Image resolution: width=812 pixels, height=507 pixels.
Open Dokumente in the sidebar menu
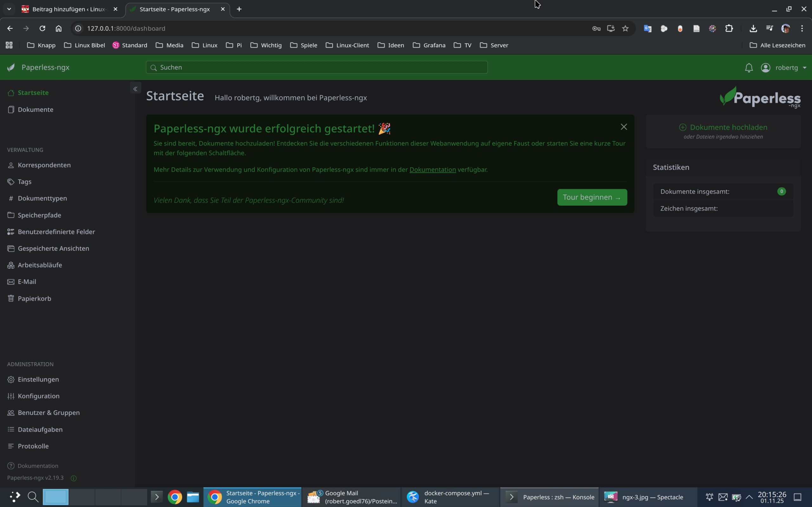pos(35,110)
